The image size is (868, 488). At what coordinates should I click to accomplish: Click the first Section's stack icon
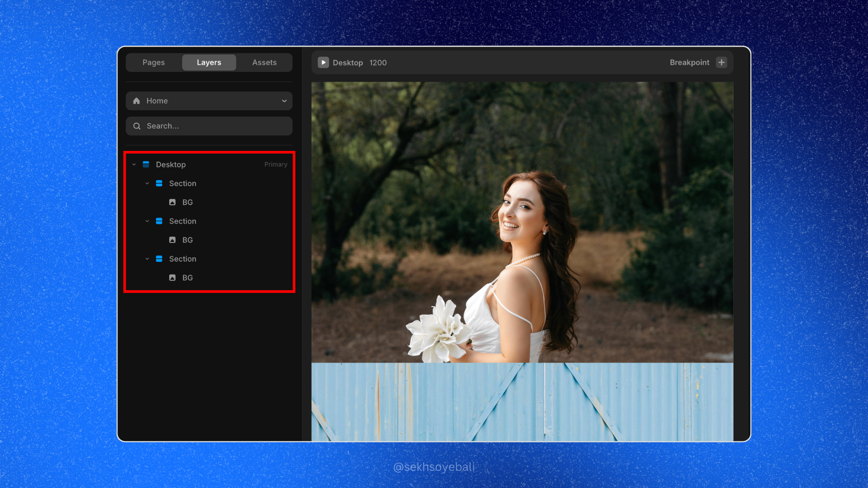pos(159,183)
